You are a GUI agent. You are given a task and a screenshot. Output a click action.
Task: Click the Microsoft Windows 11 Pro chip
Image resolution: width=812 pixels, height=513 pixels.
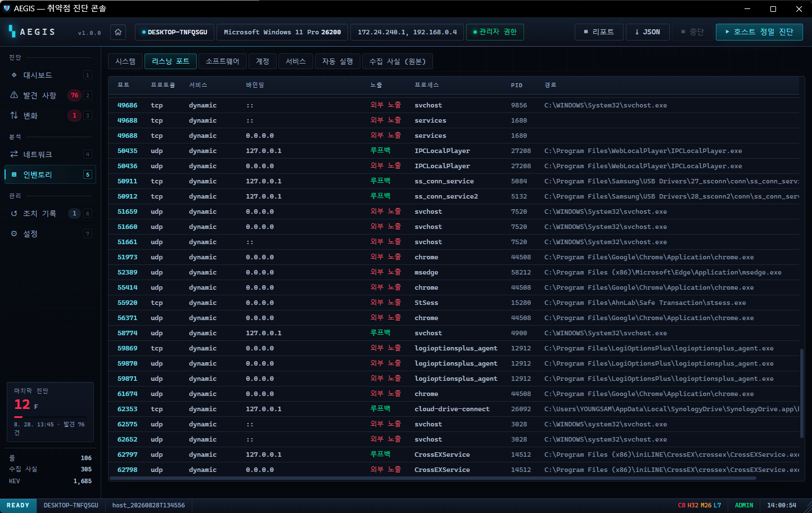(282, 32)
